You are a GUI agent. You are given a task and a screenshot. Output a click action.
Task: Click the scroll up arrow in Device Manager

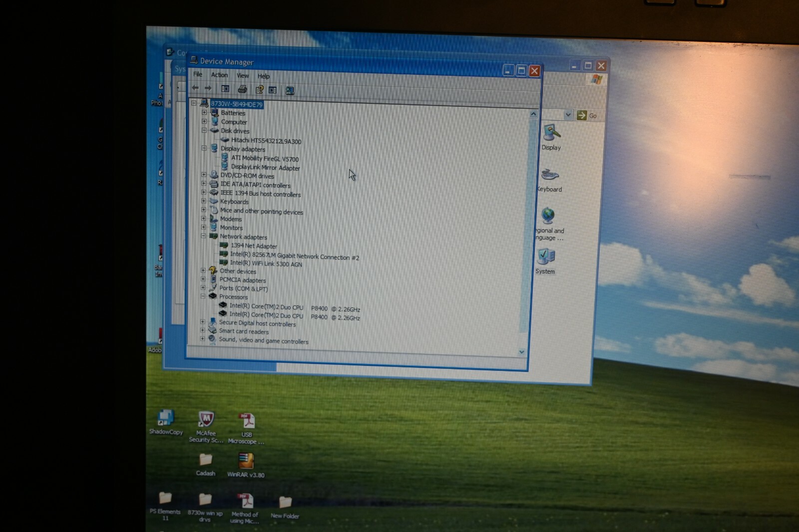coord(533,114)
